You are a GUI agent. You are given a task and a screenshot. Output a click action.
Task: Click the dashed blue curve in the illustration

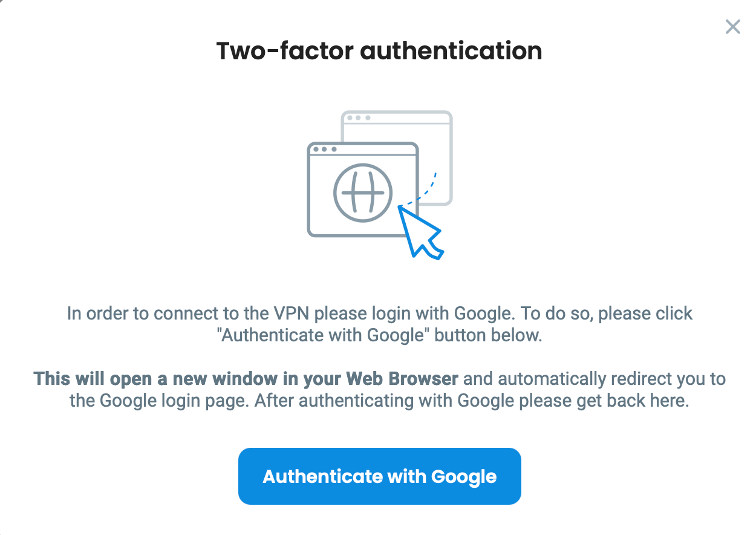[426, 190]
